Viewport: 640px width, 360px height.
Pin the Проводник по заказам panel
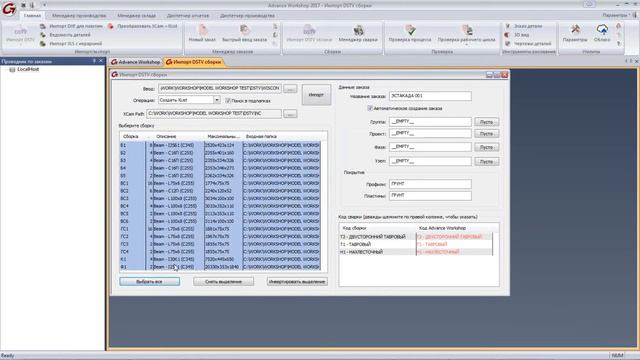94,61
